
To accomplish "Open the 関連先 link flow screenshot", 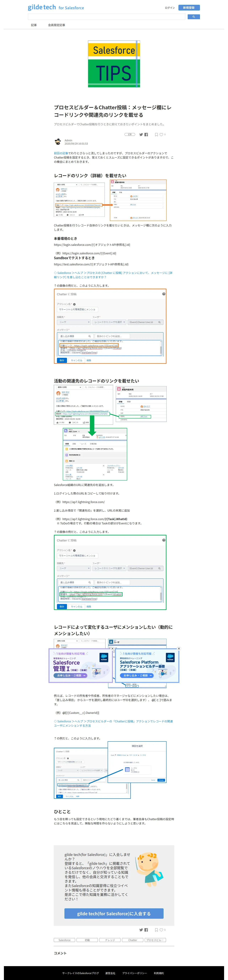I will pyautogui.click(x=110, y=432).
